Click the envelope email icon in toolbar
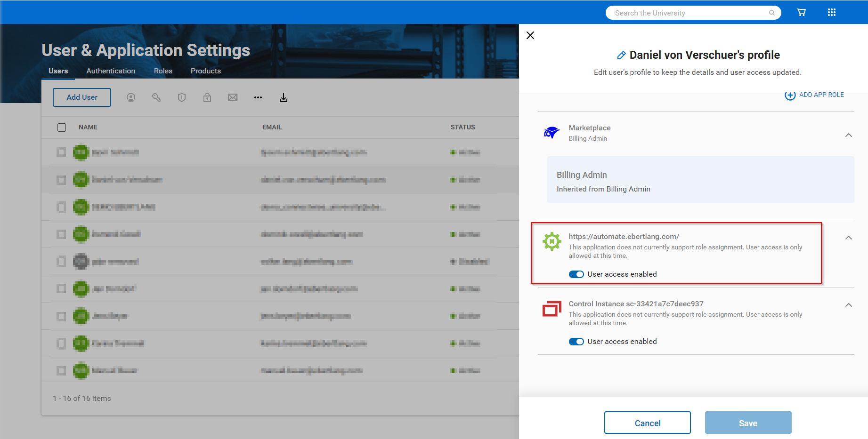 tap(233, 97)
